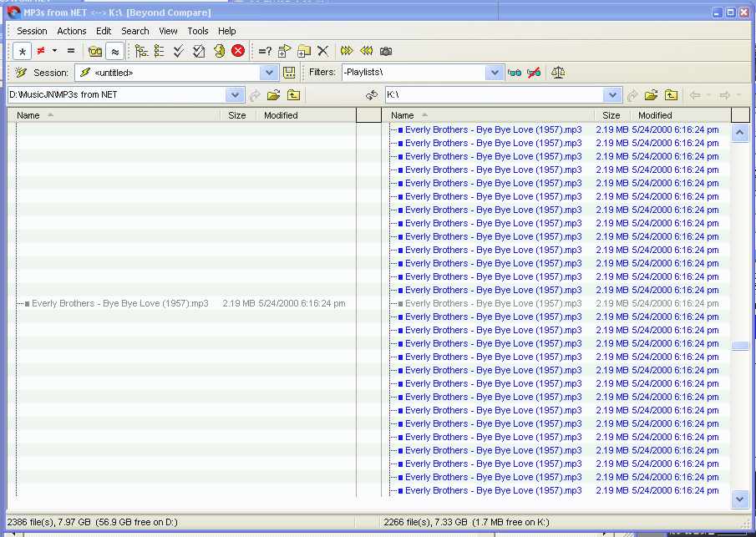Browse for folder on the right K:\ side

651,95
